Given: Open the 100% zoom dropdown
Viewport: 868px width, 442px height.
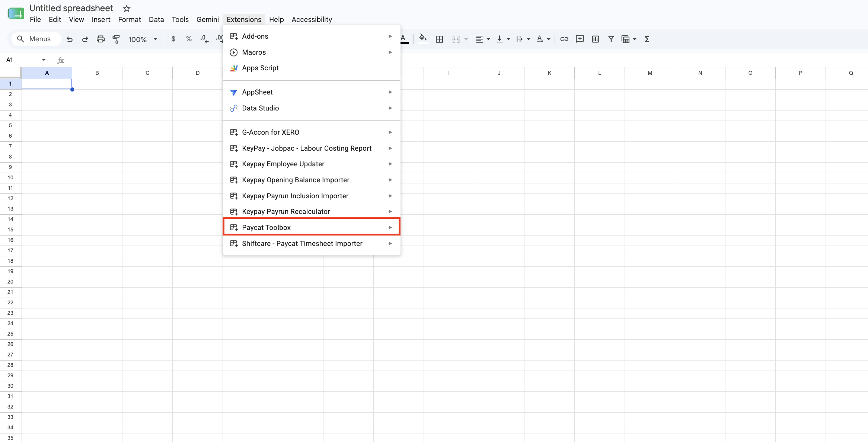Looking at the screenshot, I should pyautogui.click(x=143, y=39).
